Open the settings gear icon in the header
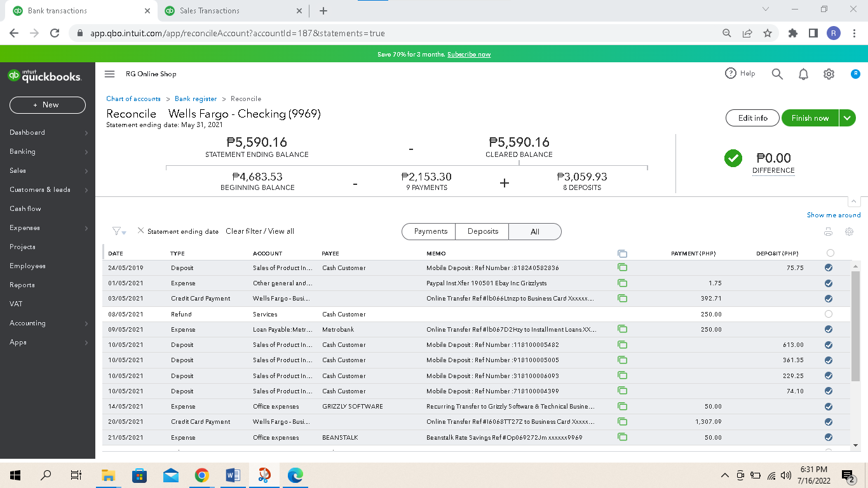Image resolution: width=868 pixels, height=488 pixels. point(829,74)
